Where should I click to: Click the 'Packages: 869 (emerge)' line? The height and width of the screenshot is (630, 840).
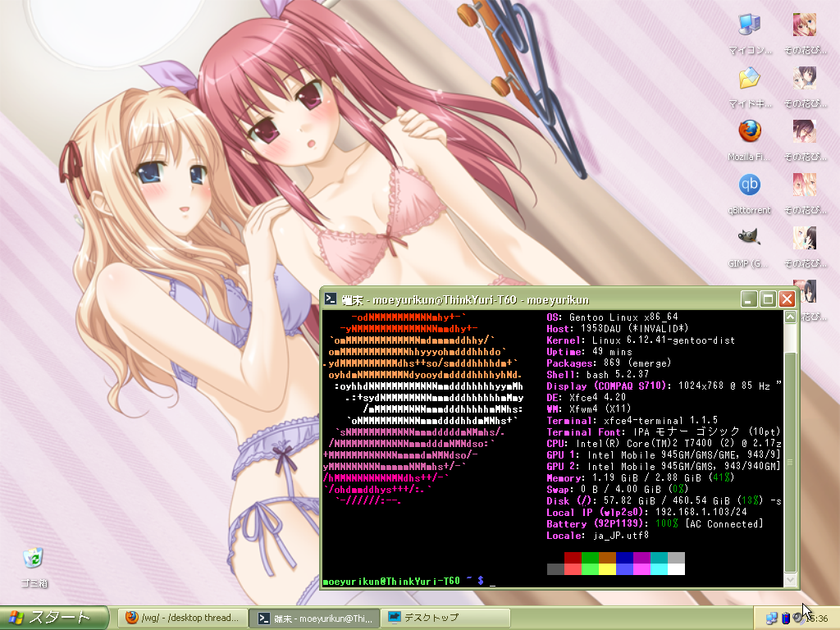point(609,363)
